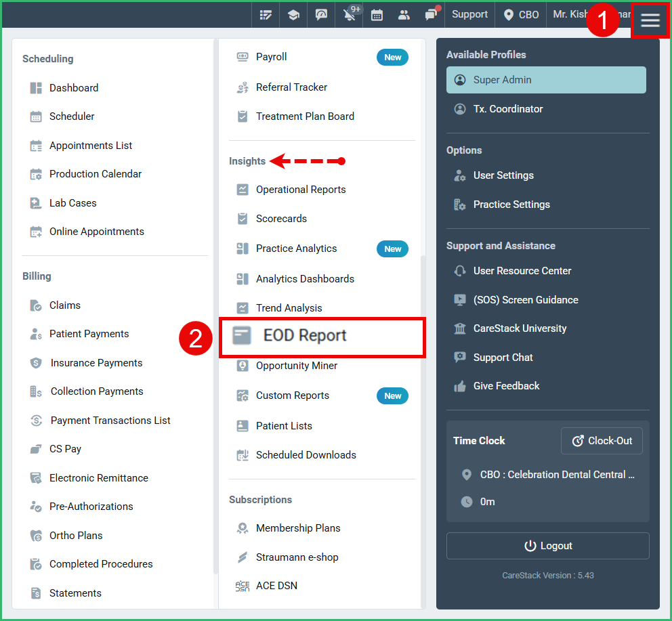Click the CareStack Version : 5.43 text
Image resolution: width=672 pixels, height=621 pixels.
tap(548, 575)
